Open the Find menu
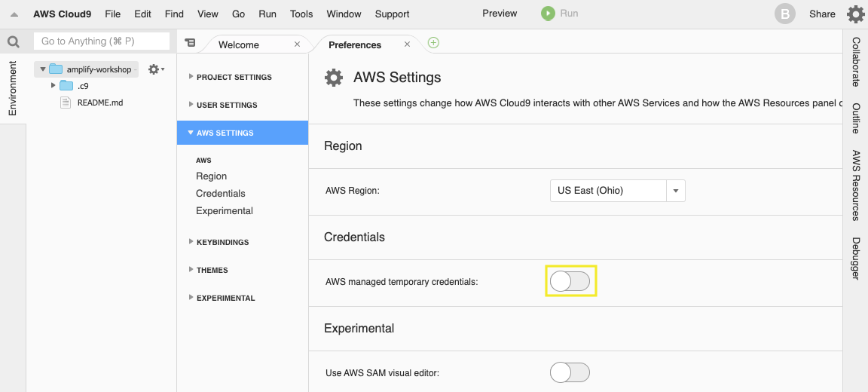 (174, 14)
